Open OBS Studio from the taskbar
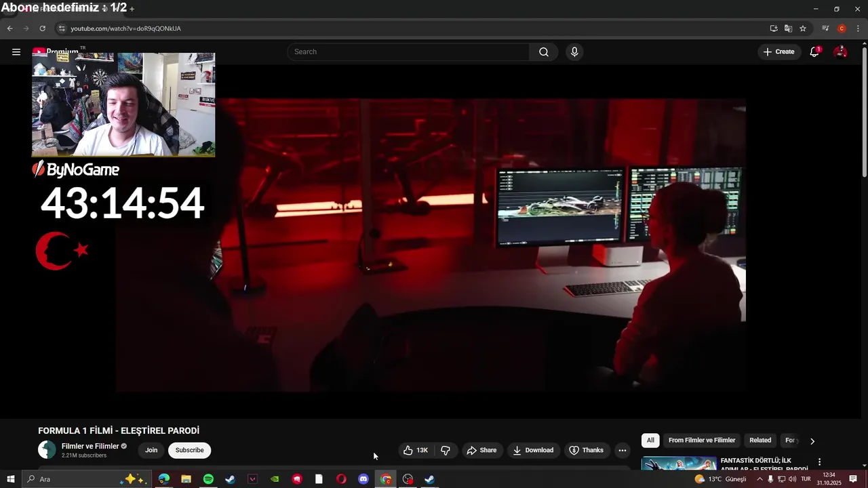The width and height of the screenshot is (868, 488). (x=408, y=479)
